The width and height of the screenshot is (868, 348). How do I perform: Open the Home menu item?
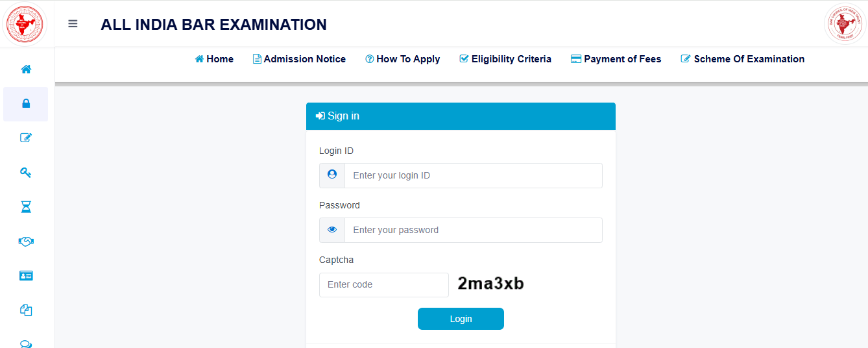pos(214,59)
